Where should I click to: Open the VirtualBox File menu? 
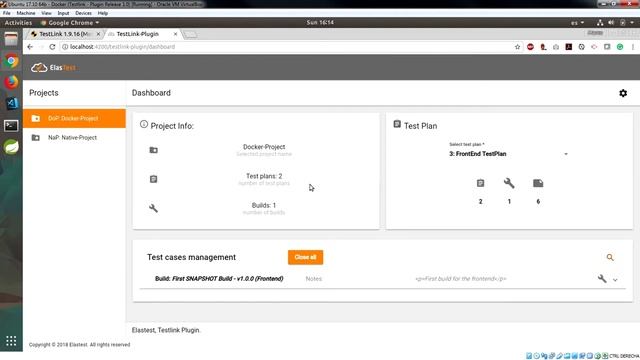pos(7,13)
